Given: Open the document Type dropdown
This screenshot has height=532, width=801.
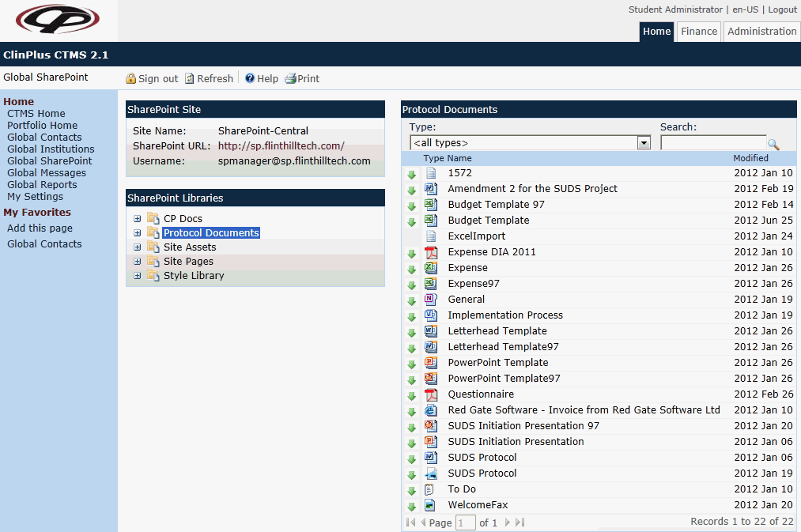Looking at the screenshot, I should (x=644, y=143).
